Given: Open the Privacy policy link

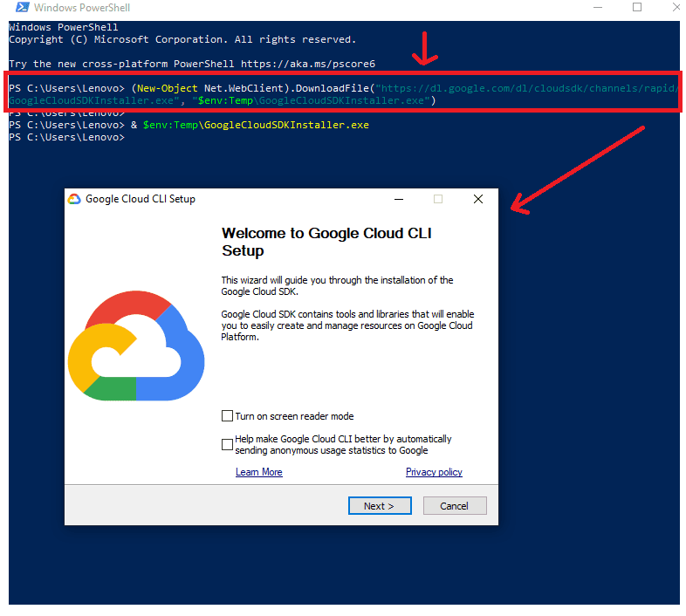Looking at the screenshot, I should click(x=434, y=472).
